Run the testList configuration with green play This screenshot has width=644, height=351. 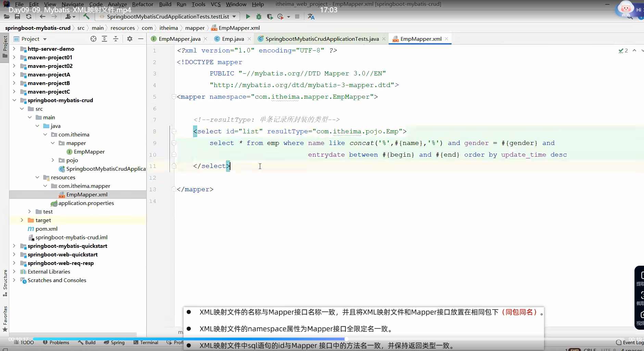click(x=248, y=16)
